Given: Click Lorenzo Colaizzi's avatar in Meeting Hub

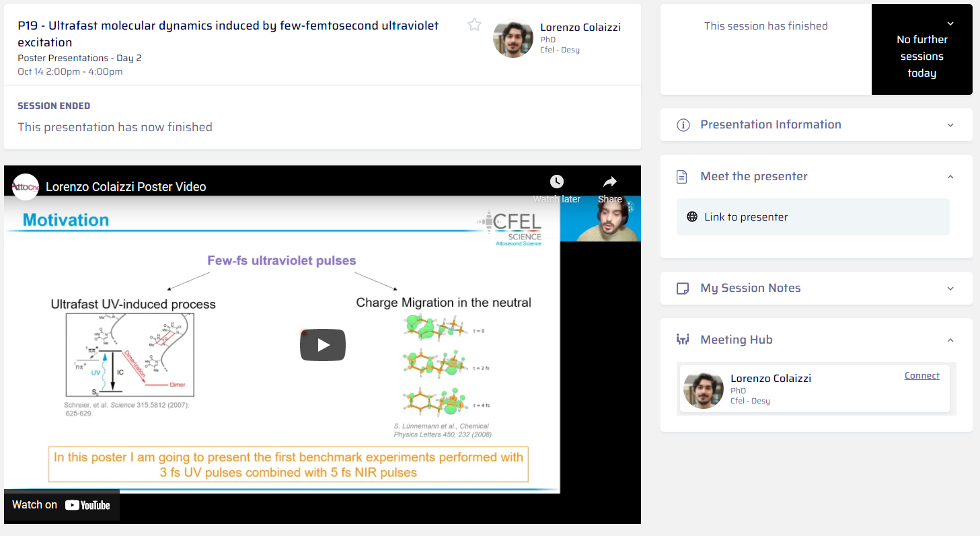Looking at the screenshot, I should pyautogui.click(x=703, y=389).
